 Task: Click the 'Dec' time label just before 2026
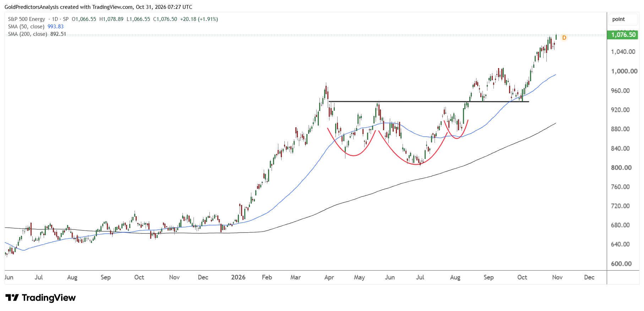[x=203, y=277]
